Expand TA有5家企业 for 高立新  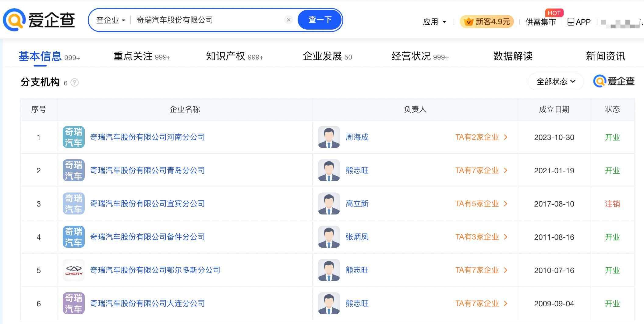(x=481, y=204)
